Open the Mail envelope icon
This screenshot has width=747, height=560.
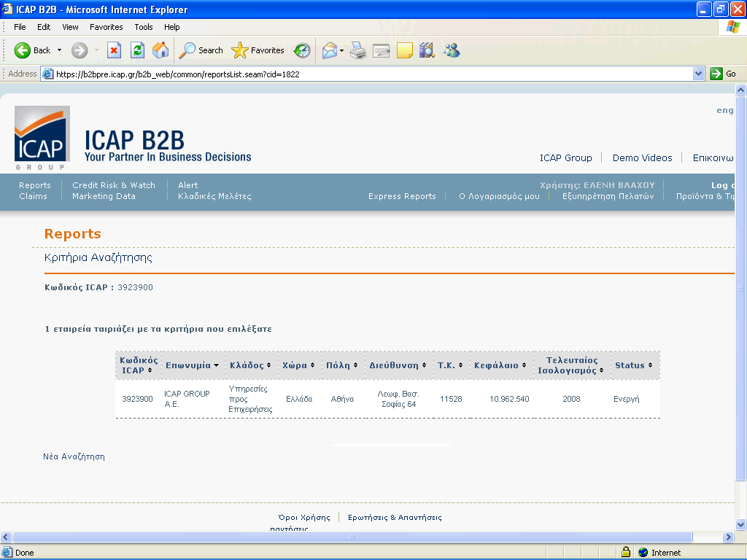[329, 50]
